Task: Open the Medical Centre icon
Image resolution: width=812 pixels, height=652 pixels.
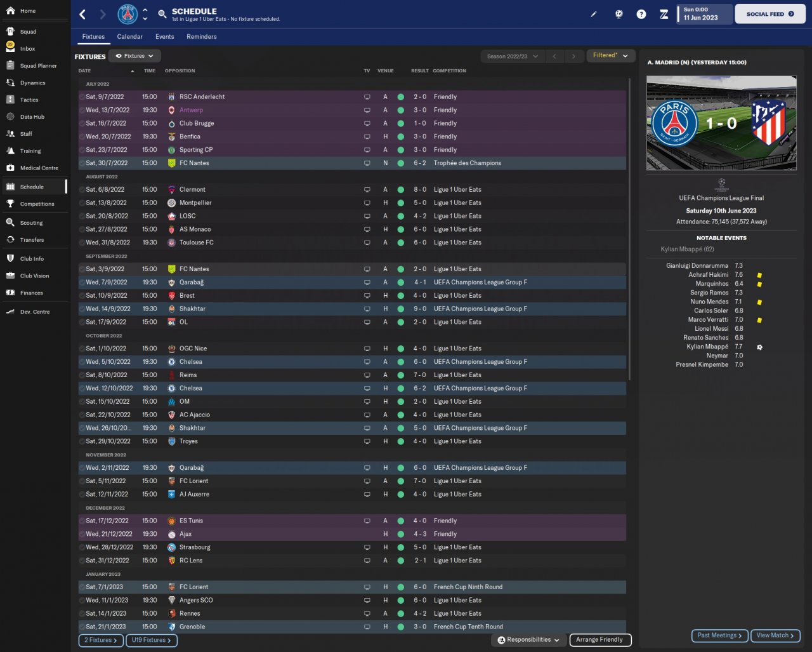Action: [10, 168]
